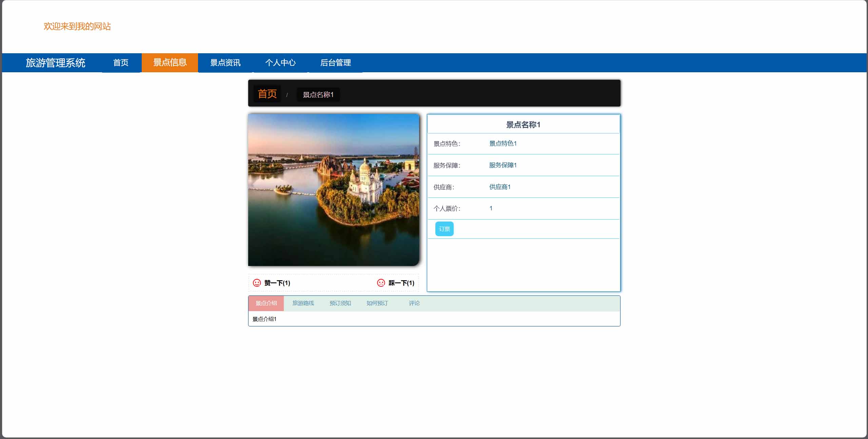This screenshot has width=868, height=439.
Task: Click the scenic spot aerial photo
Action: (334, 190)
